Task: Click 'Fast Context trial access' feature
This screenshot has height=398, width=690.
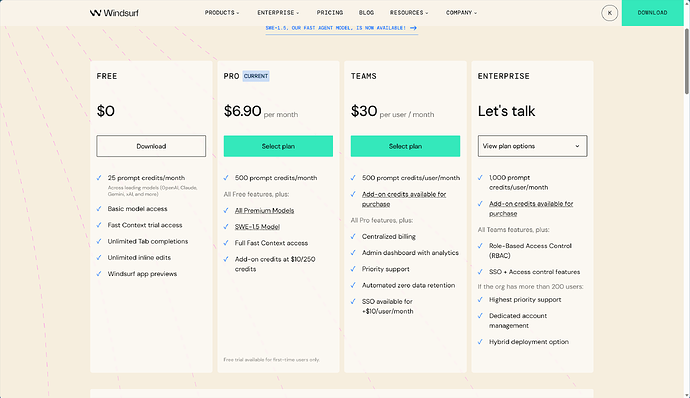Action: [145, 225]
